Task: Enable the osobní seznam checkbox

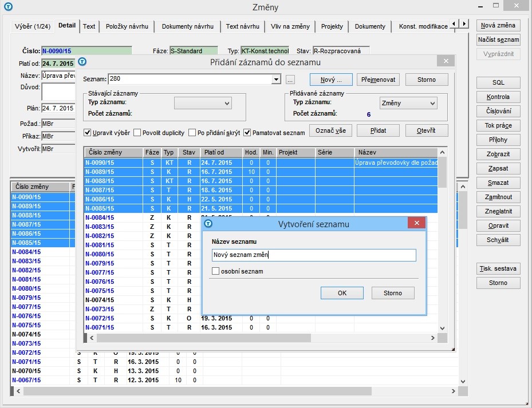Action: (x=215, y=271)
